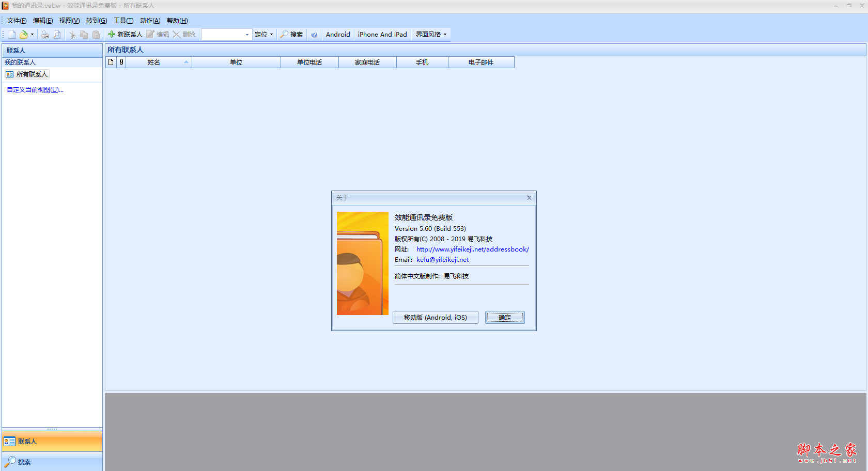Click the New file icon in toolbar
The width and height of the screenshot is (868, 471).
(x=11, y=35)
